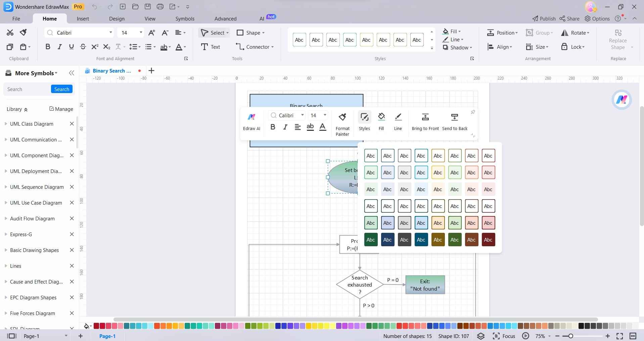The image size is (644, 341).
Task: Select the Text tool in the ribbon
Action: (210, 47)
